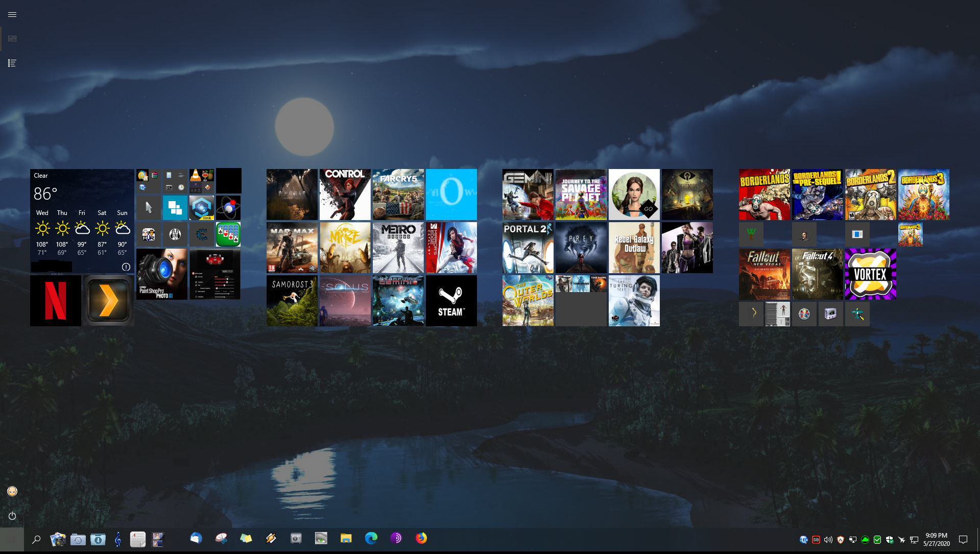Open the VLC and fruit cocktail folder tile
The image size is (980, 554).
(202, 181)
